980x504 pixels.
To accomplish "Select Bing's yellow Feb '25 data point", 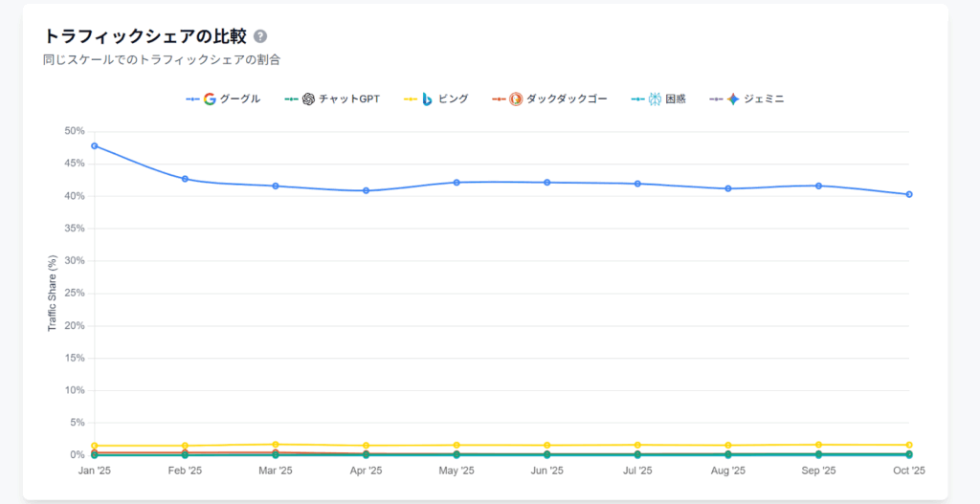I will [x=185, y=446].
